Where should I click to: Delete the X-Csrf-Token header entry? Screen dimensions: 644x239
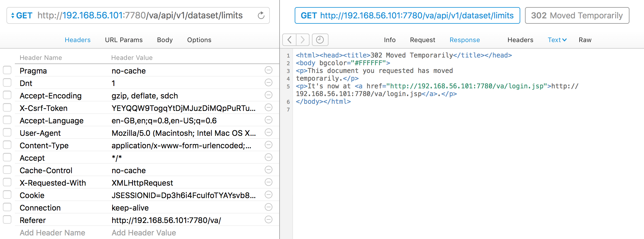coord(268,108)
